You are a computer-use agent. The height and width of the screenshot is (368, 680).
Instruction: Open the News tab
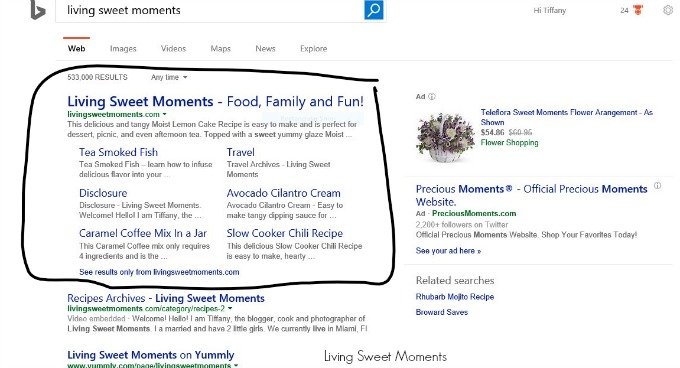click(x=265, y=49)
